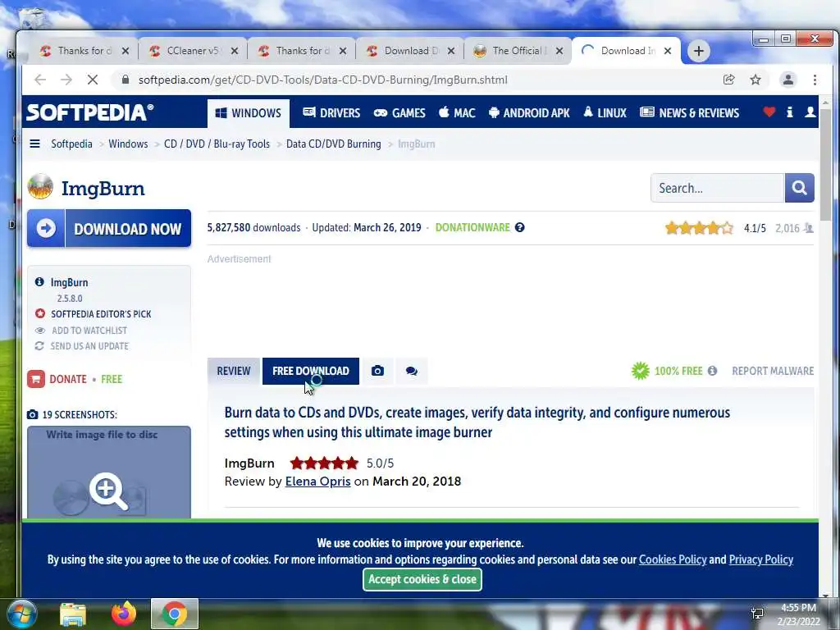Open the MAC category
840x630 pixels.
point(457,113)
